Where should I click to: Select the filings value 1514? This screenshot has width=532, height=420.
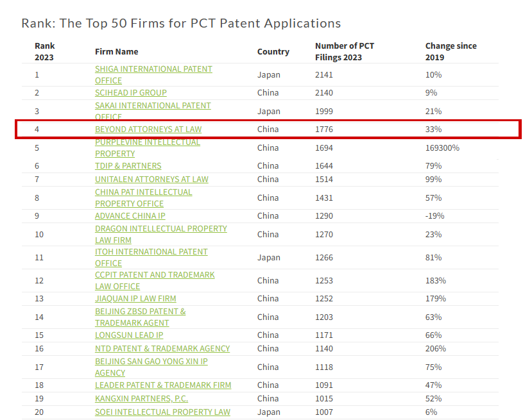pos(324,180)
